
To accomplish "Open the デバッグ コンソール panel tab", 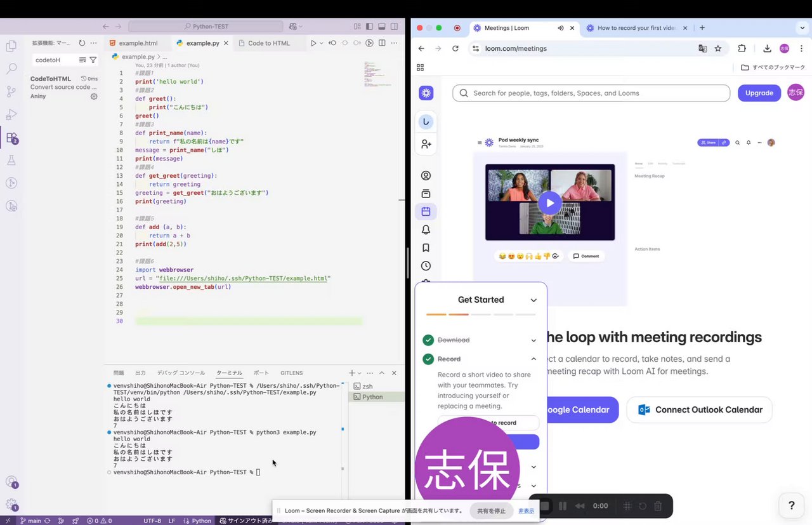I will point(181,373).
